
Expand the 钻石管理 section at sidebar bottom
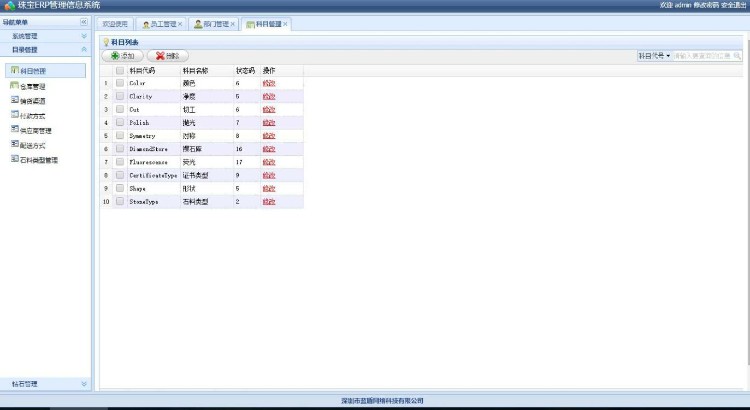coord(46,383)
